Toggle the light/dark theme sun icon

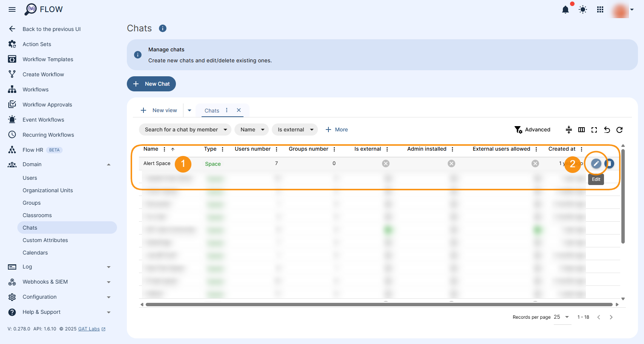[582, 10]
